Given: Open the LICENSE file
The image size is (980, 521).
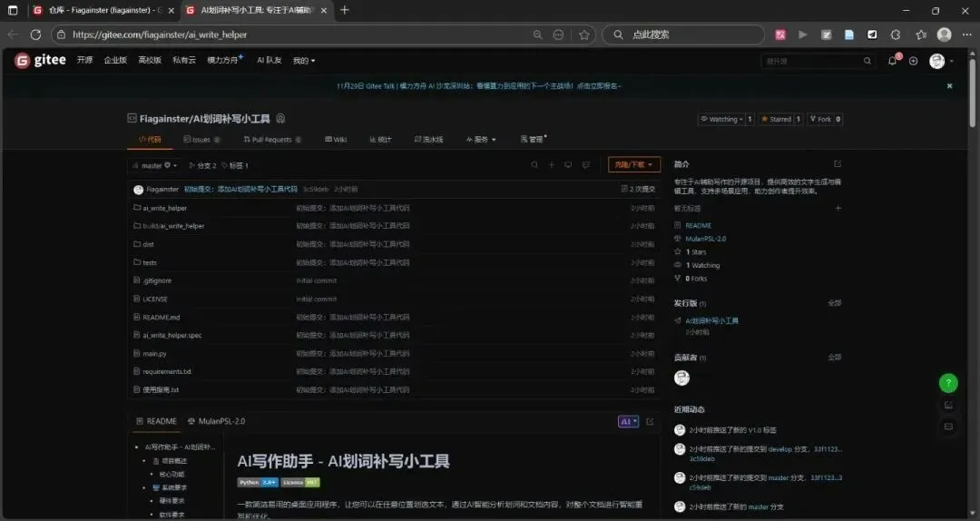Looking at the screenshot, I should (x=155, y=299).
